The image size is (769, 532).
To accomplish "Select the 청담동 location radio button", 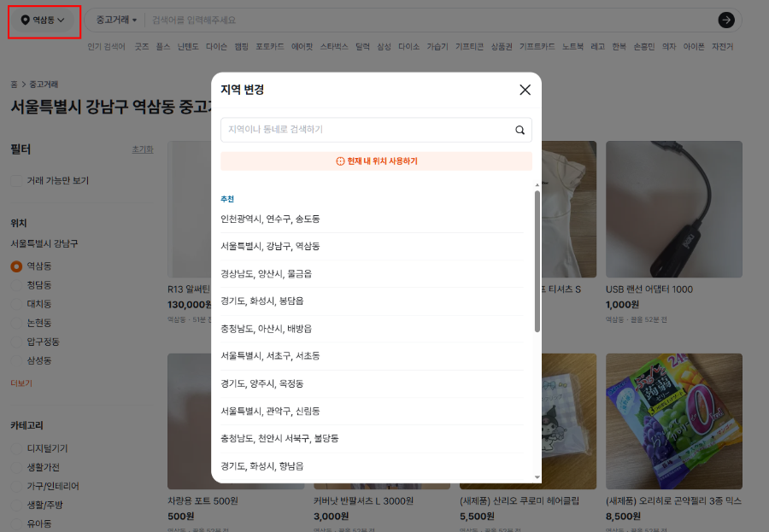I will pyautogui.click(x=15, y=285).
